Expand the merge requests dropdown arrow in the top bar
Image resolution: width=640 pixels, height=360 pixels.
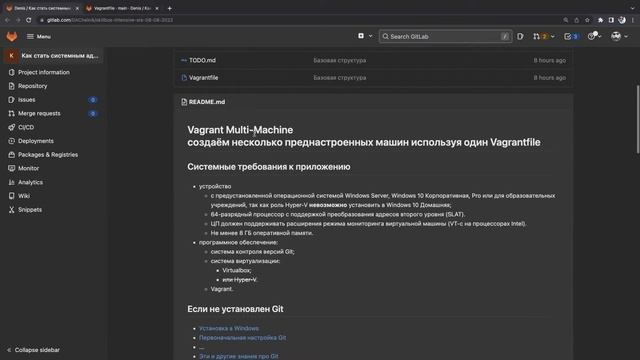tap(553, 36)
